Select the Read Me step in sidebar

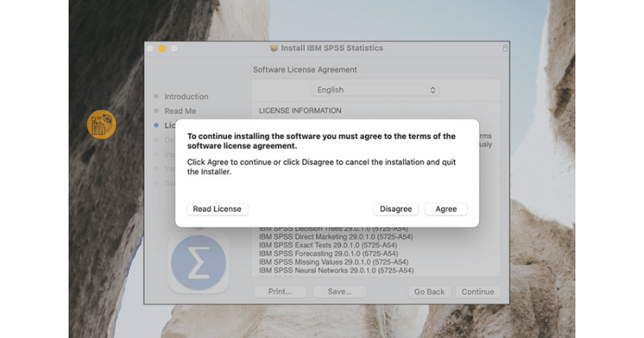point(180,111)
